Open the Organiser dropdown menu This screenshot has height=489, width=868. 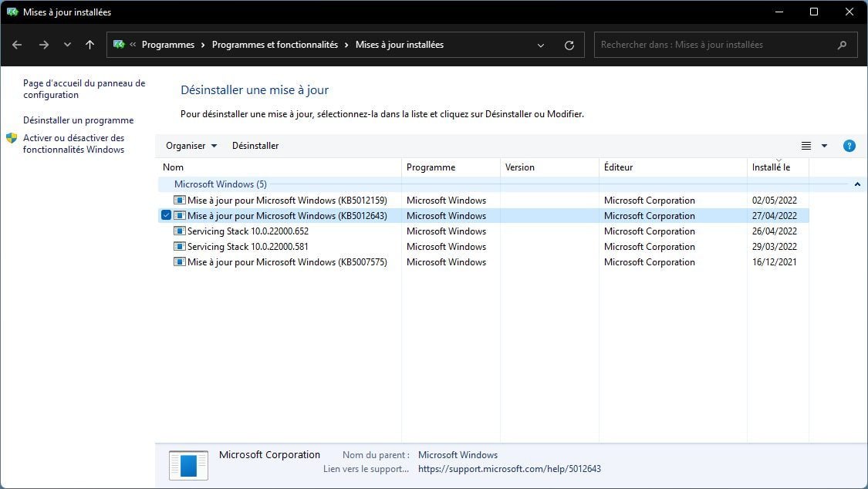(x=191, y=146)
